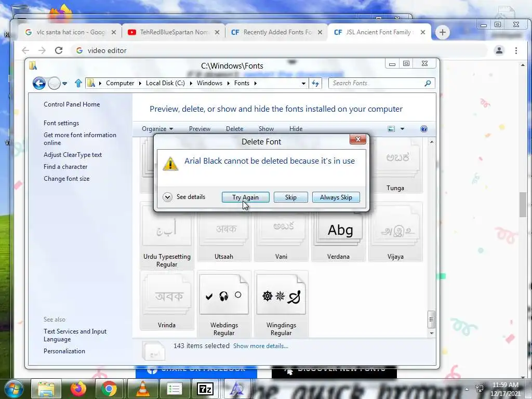
Task: Open Control Panel Home link
Action: [x=72, y=104]
